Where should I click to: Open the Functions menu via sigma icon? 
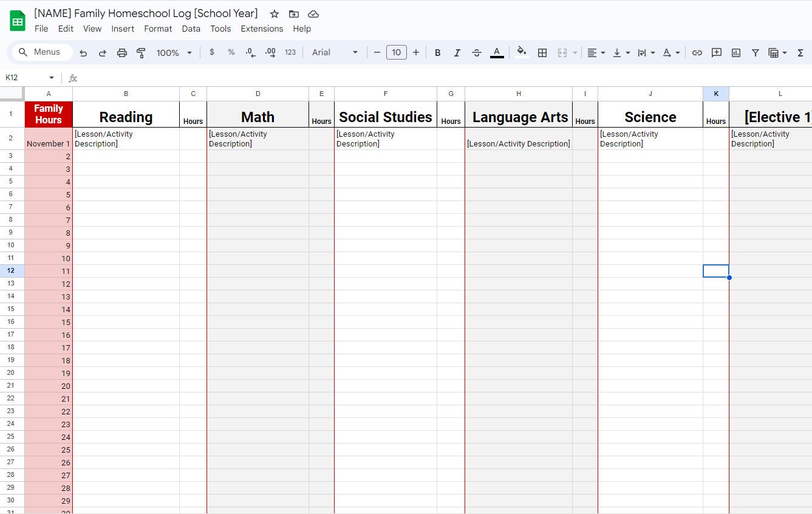pos(800,53)
